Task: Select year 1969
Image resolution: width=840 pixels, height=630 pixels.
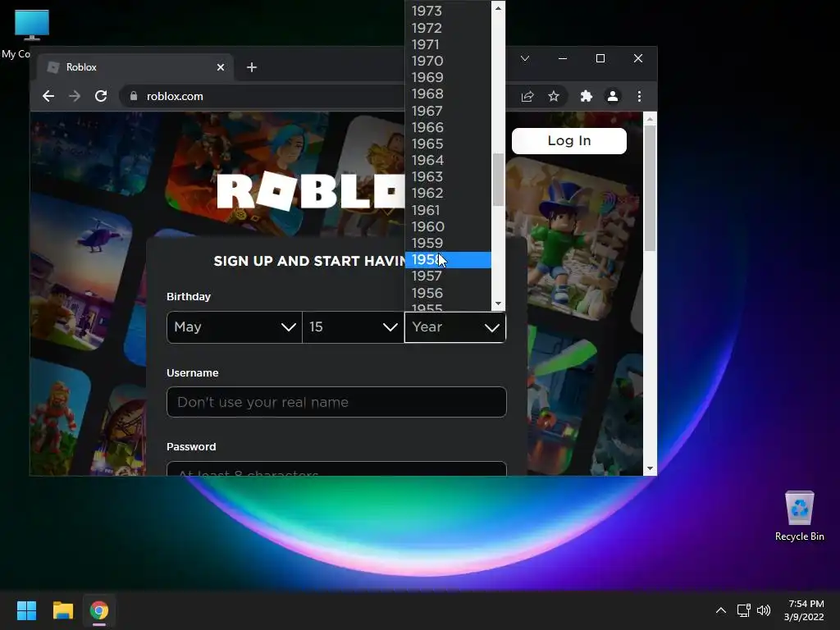Action: tap(448, 78)
